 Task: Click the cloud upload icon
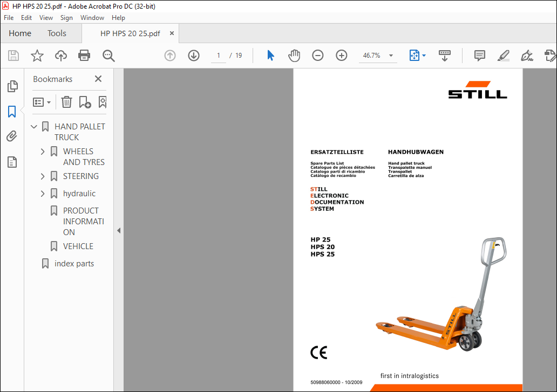[x=61, y=56]
